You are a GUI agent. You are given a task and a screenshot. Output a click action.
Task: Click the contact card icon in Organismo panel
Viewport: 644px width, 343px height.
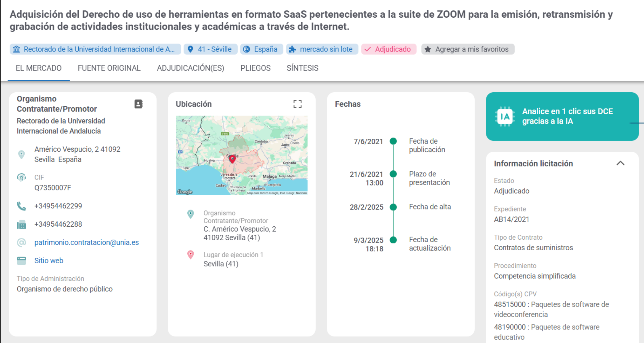pos(138,104)
